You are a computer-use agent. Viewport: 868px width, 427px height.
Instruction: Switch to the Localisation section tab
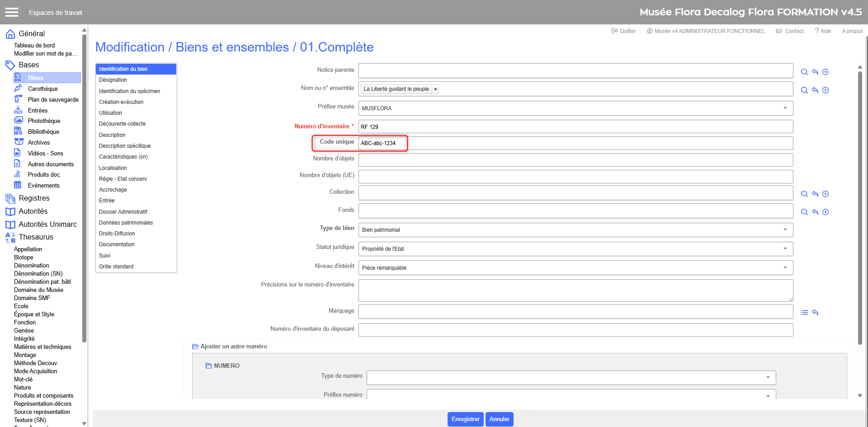coord(113,168)
